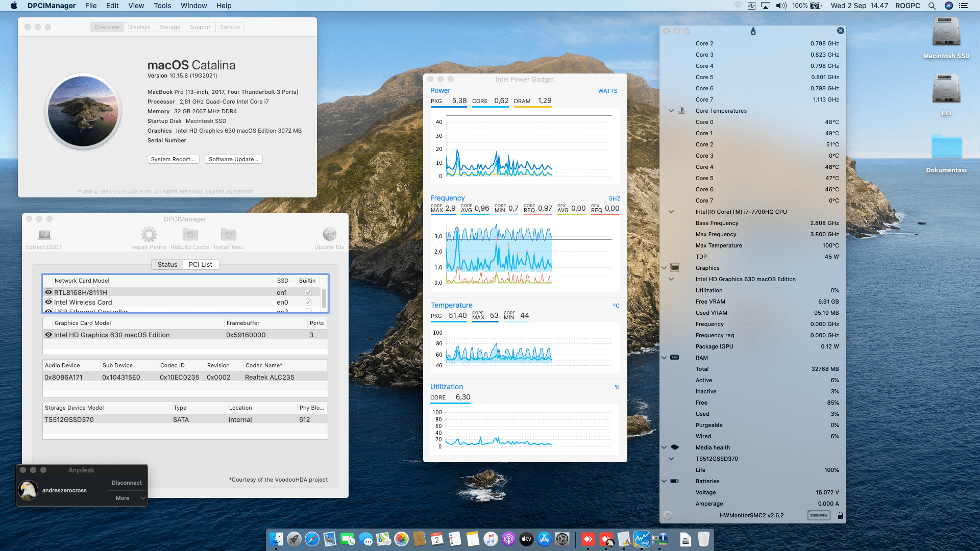Toggle Builtin checkbox for RTL8168H/8111H

(308, 292)
